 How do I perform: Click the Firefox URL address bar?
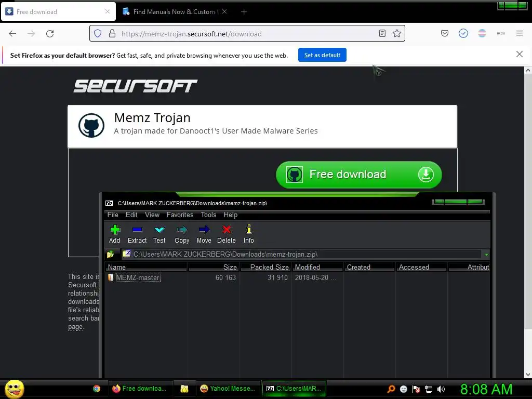[248, 34]
